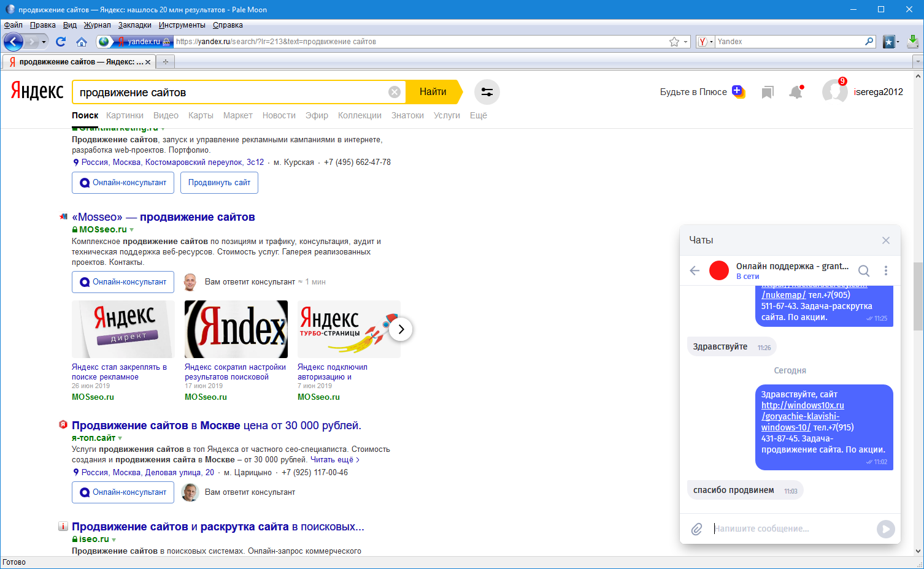
Task: Focus the Напишите сообщение chat input
Action: click(x=791, y=529)
